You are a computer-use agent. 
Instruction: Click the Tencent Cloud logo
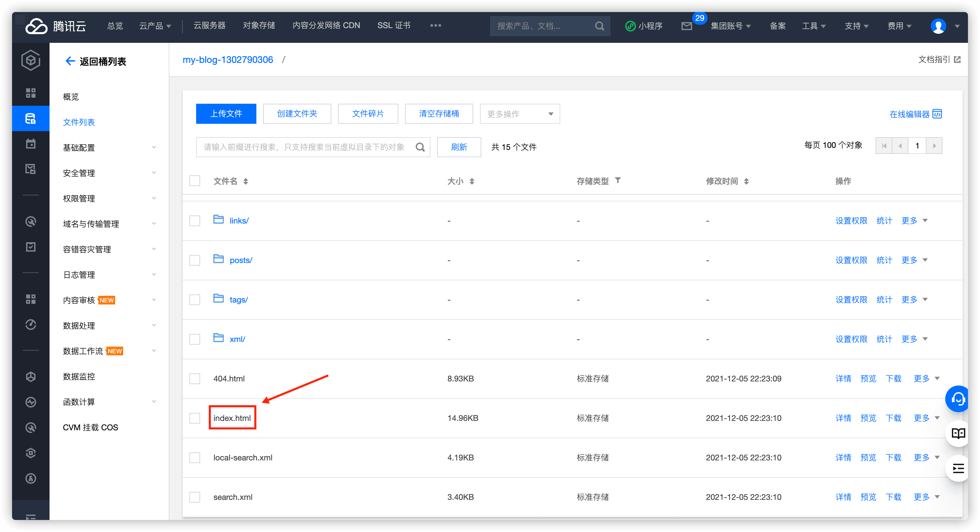(56, 26)
